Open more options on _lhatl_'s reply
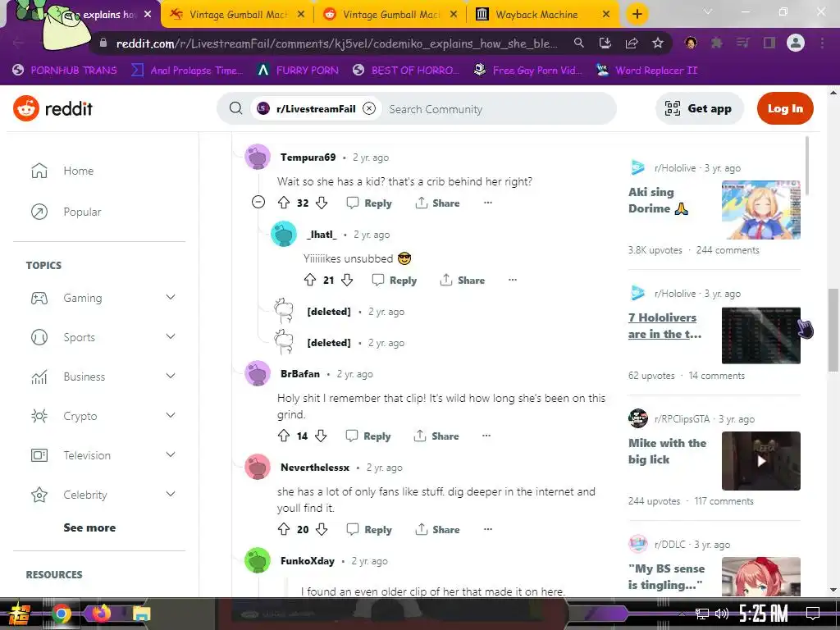840x630 pixels. pyautogui.click(x=513, y=280)
